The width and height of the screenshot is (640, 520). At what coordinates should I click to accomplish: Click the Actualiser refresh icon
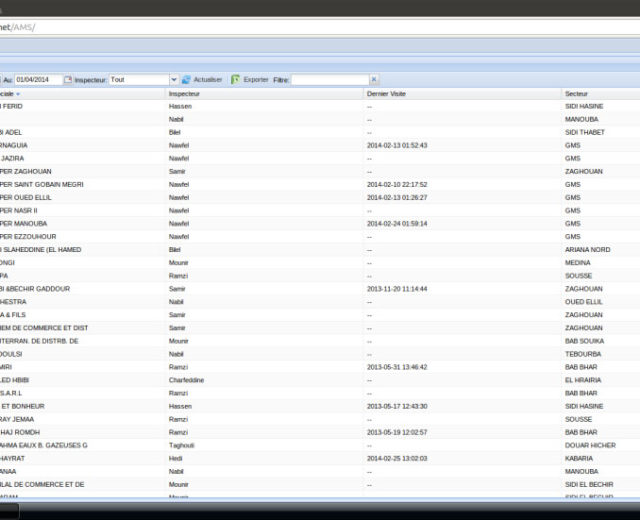point(186,80)
